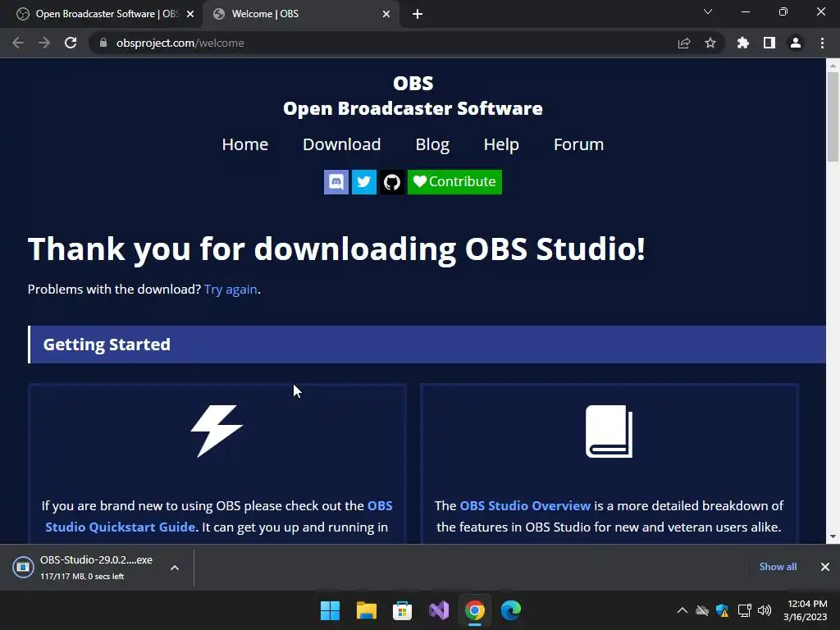This screenshot has height=630, width=840.
Task: Click the lightning bolt quickstart icon
Action: click(x=217, y=431)
